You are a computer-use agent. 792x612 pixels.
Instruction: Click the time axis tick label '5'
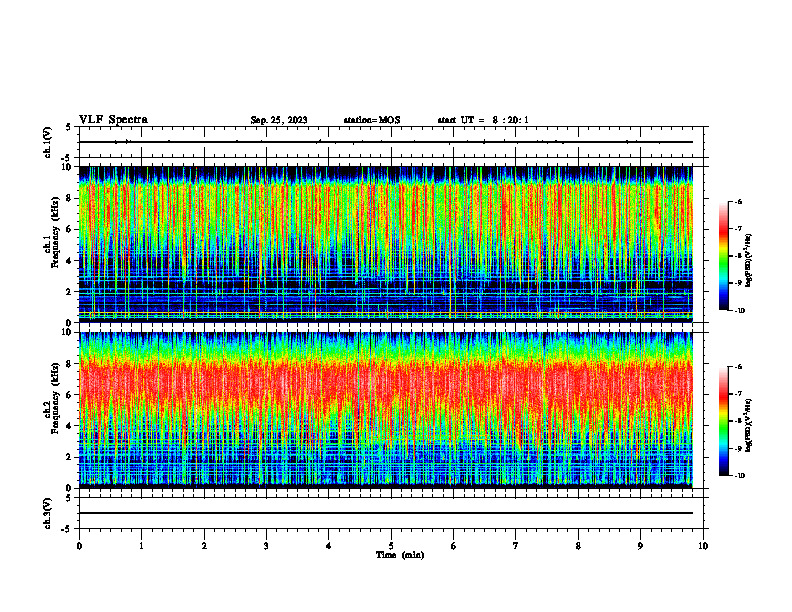point(391,546)
